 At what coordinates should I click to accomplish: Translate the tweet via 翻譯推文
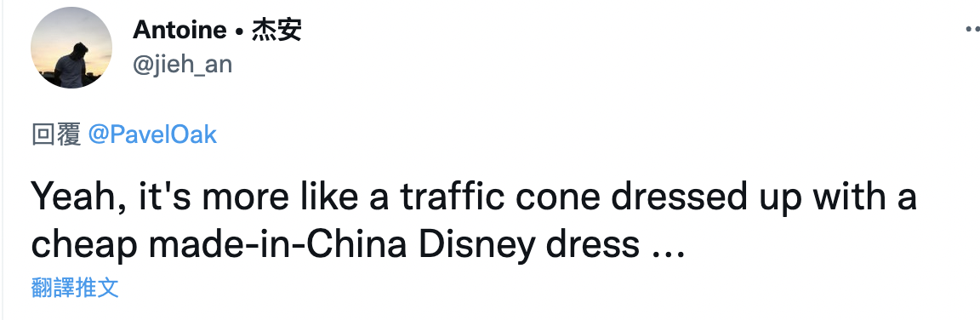click(75, 288)
